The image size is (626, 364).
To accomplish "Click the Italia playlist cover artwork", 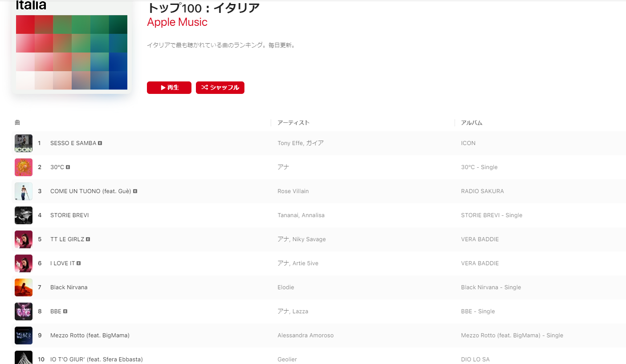I will point(71,47).
